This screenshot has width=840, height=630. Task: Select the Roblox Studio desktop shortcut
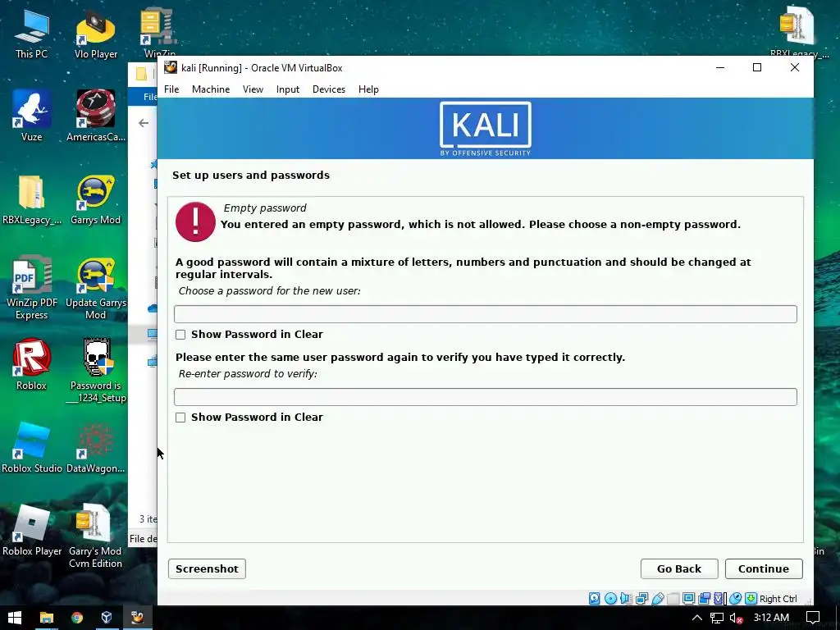(x=32, y=447)
